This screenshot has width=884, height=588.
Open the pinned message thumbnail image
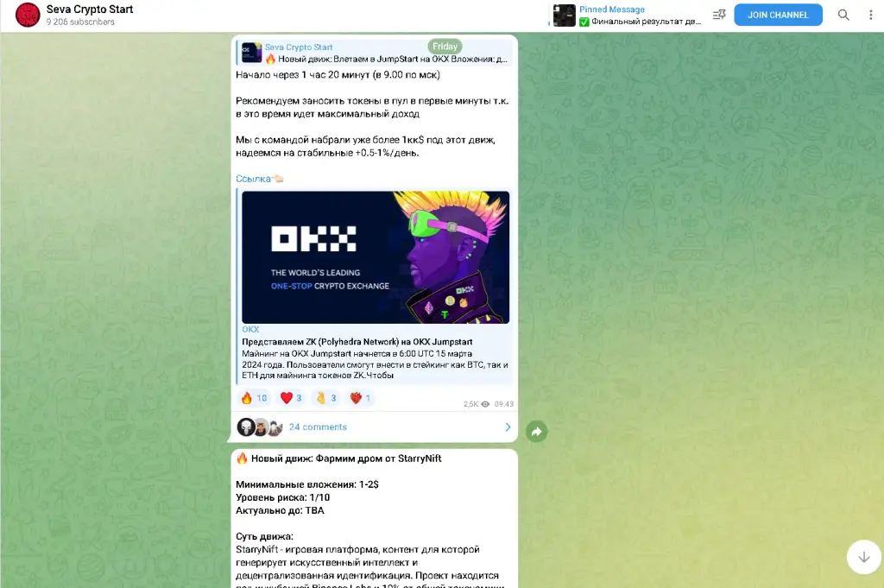pyautogui.click(x=565, y=16)
